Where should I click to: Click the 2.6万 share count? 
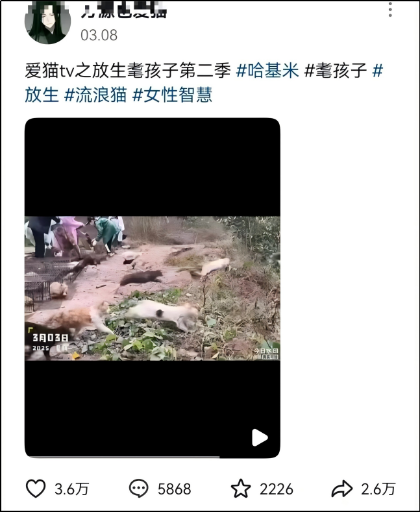pyautogui.click(x=378, y=489)
